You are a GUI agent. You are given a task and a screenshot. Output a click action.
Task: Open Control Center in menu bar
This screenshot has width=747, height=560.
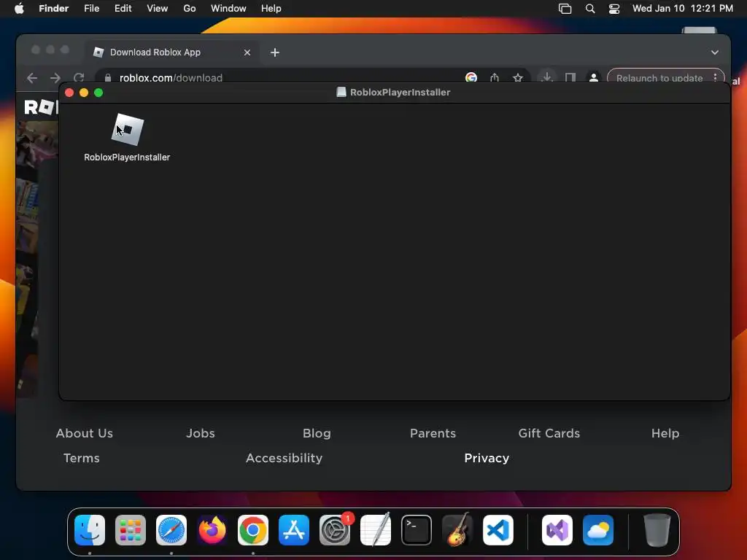(614, 9)
